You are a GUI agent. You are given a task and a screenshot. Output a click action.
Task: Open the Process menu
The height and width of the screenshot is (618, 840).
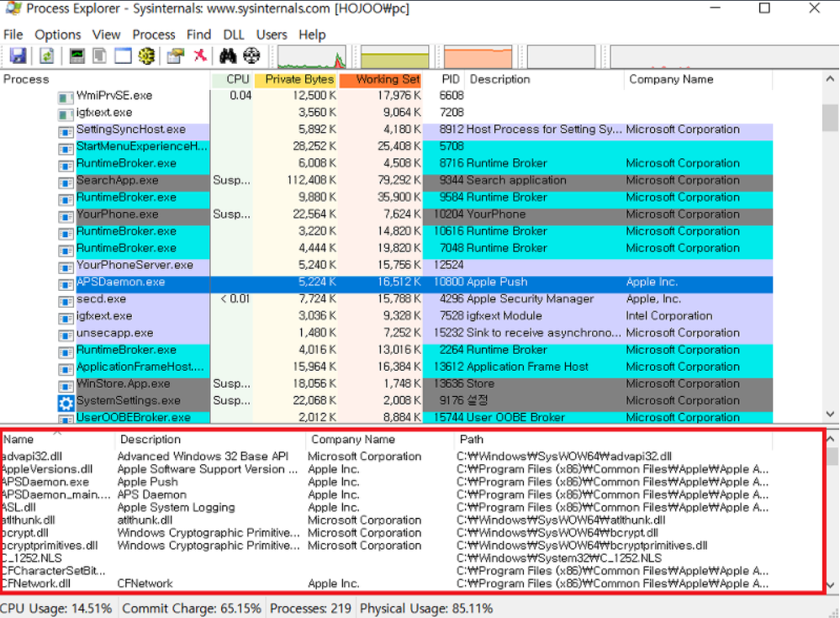[154, 34]
